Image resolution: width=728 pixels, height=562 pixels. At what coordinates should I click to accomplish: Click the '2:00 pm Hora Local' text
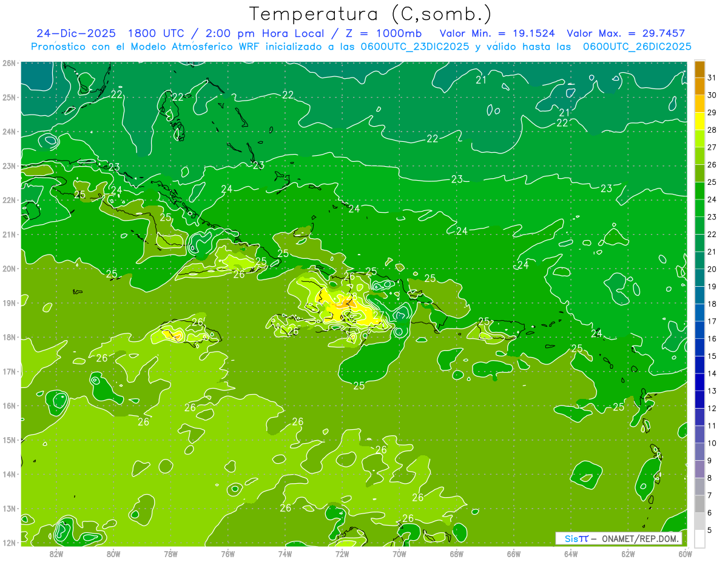pos(265,33)
